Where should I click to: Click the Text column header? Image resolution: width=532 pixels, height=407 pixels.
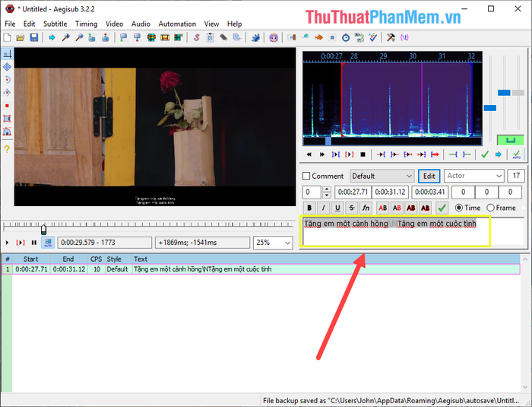pos(140,259)
